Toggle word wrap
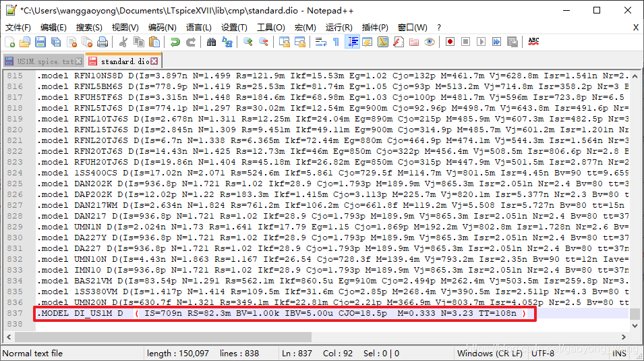Screen dimensions: 644x361 (321, 42)
